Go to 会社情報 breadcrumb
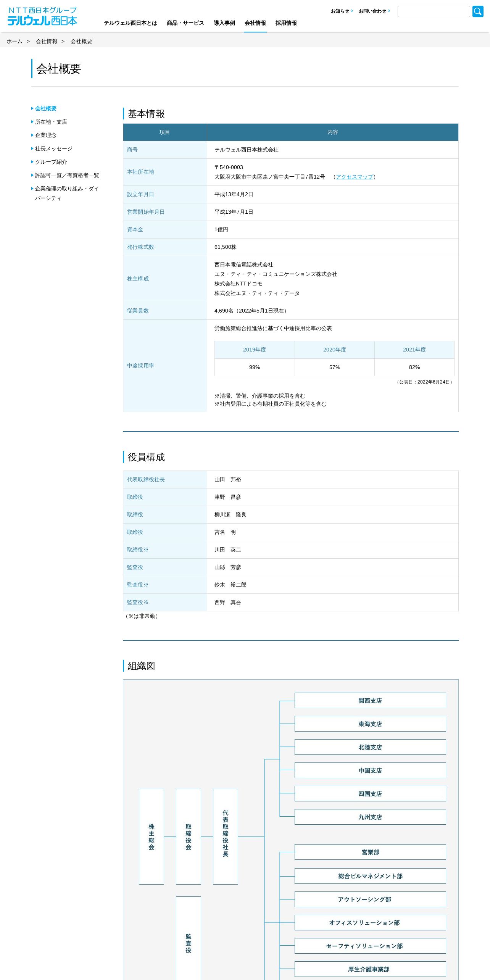This screenshot has width=490, height=980. coord(47,41)
